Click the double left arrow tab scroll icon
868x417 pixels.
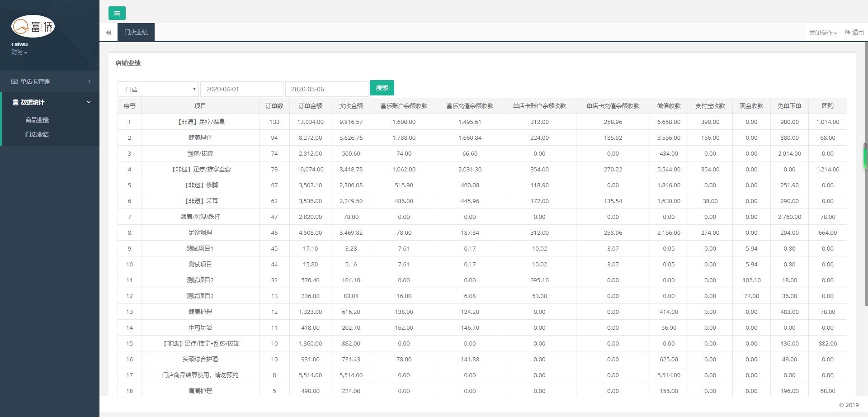(x=108, y=33)
